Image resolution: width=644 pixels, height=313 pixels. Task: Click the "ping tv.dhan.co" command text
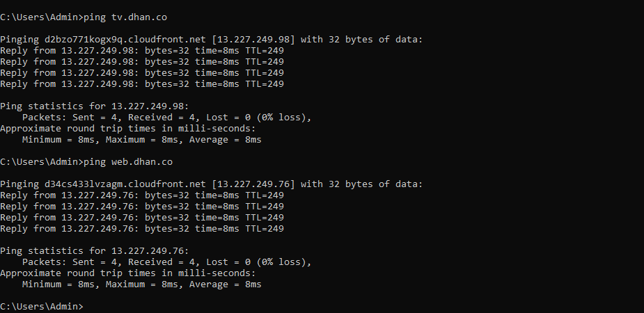point(125,17)
